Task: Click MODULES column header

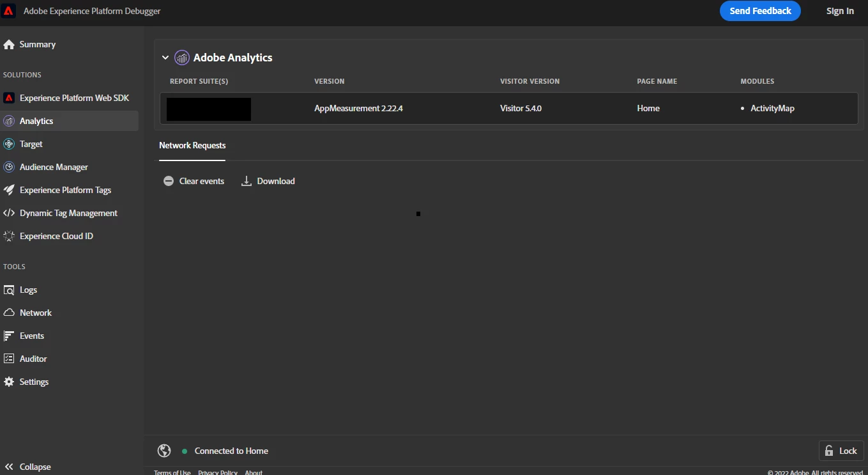Action: pyautogui.click(x=757, y=81)
